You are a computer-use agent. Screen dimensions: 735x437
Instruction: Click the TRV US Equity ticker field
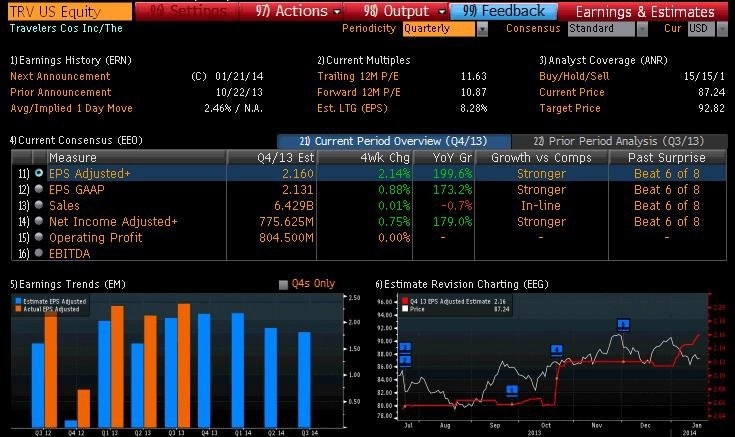pyautogui.click(x=70, y=12)
